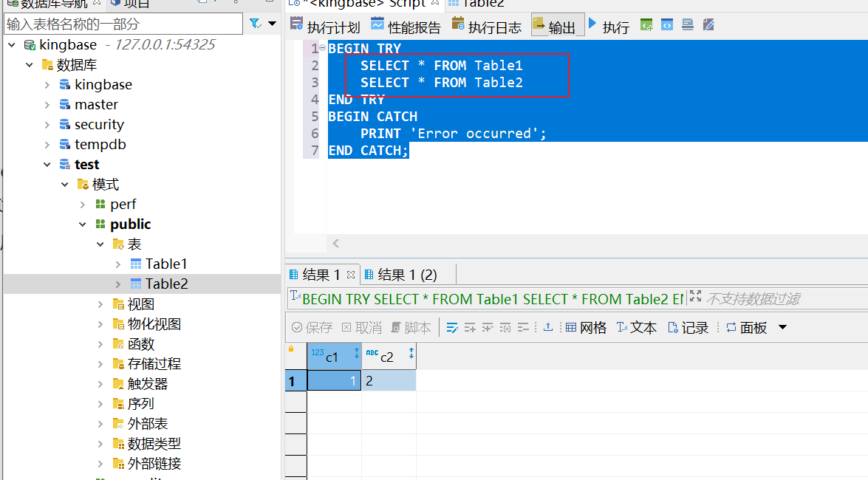
Task: Collapse the test database node
Action: pyautogui.click(x=47, y=165)
